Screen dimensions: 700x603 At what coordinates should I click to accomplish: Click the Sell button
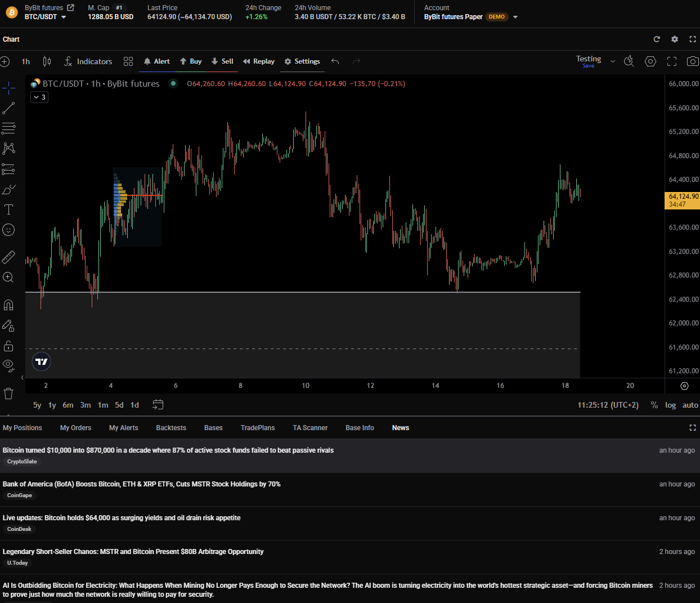pyautogui.click(x=222, y=61)
